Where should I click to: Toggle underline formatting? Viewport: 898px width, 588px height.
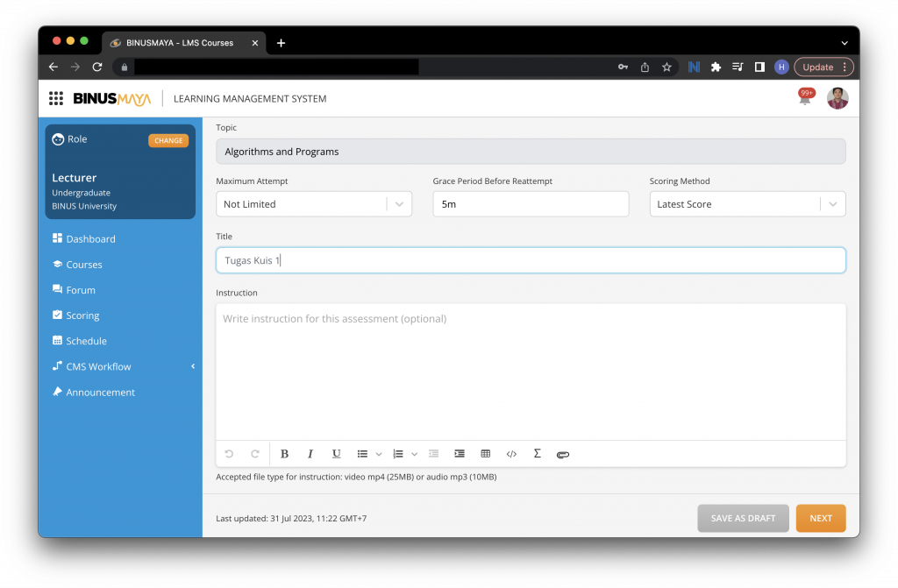pyautogui.click(x=336, y=454)
